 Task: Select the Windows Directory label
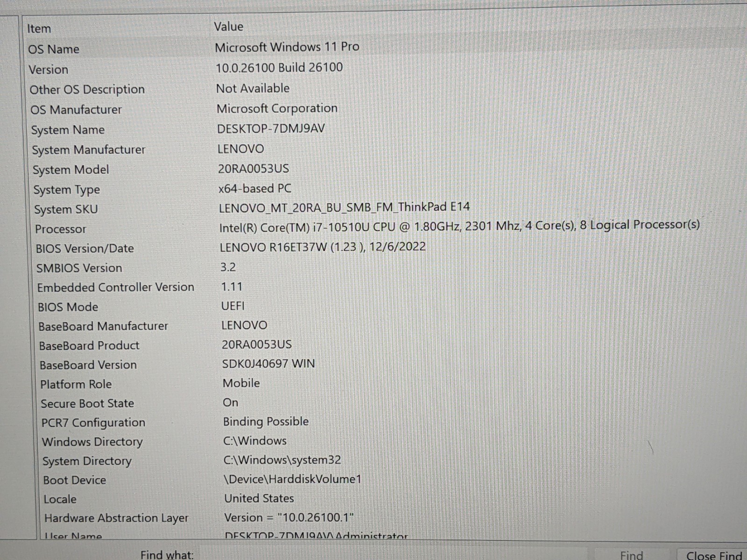point(92,442)
